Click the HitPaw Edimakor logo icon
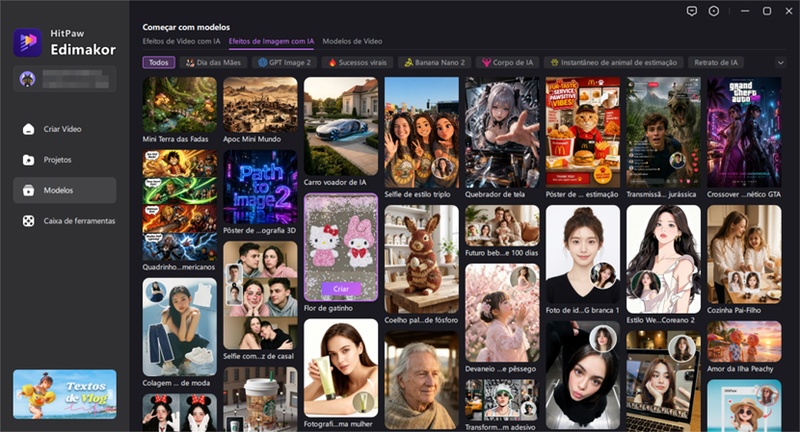This screenshot has width=800, height=432. pyautogui.click(x=28, y=42)
